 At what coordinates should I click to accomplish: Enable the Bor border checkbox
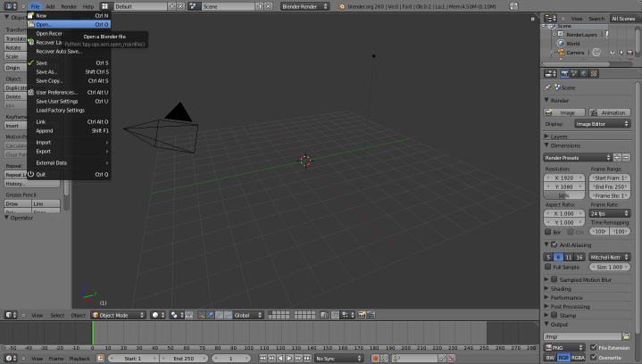pos(548,232)
